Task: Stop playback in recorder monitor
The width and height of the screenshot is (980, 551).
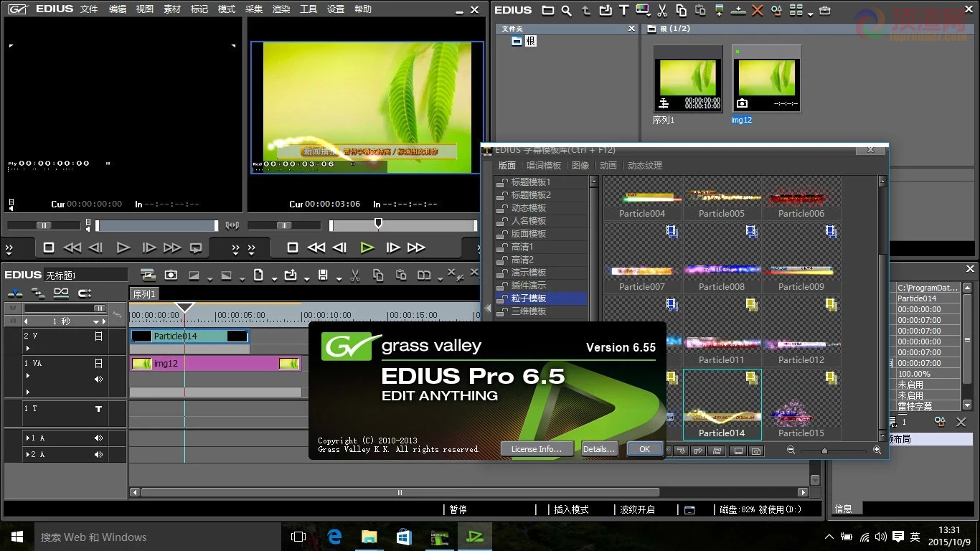Action: click(x=292, y=248)
